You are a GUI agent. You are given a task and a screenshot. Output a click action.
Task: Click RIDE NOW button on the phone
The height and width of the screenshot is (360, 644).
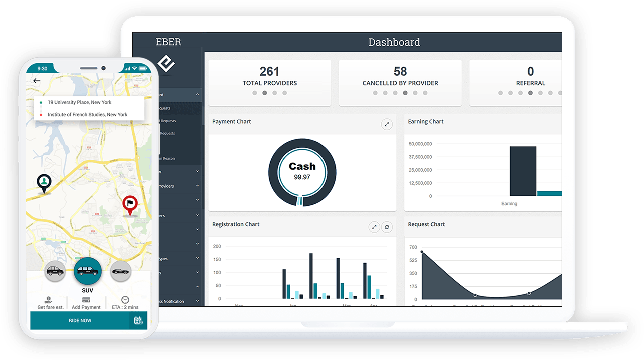coord(80,321)
